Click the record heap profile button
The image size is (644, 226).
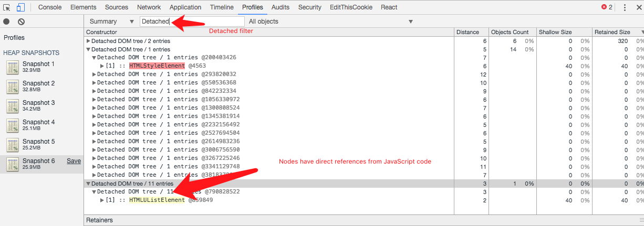pos(6,21)
